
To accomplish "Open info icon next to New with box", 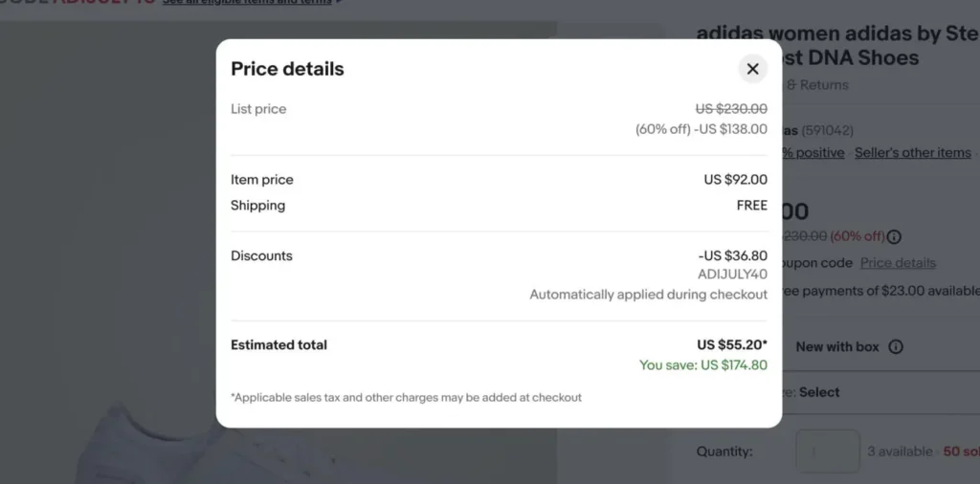I will coord(896,346).
